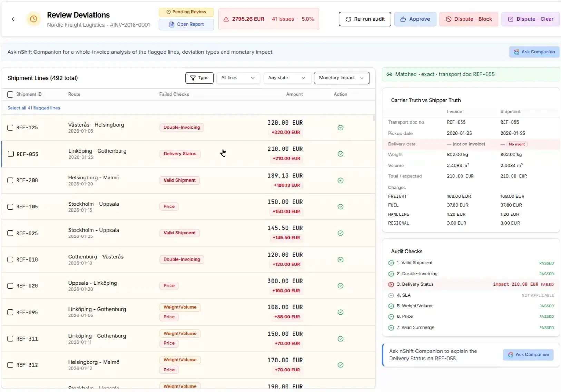The width and height of the screenshot is (561, 392).
Task: Approve the invoice
Action: (x=415, y=19)
